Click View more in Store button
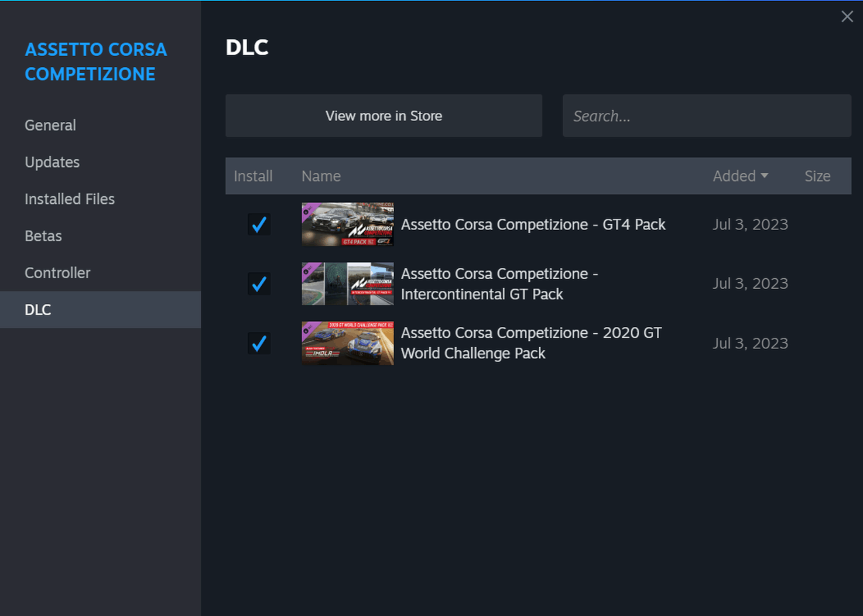The height and width of the screenshot is (616, 863). 383,116
